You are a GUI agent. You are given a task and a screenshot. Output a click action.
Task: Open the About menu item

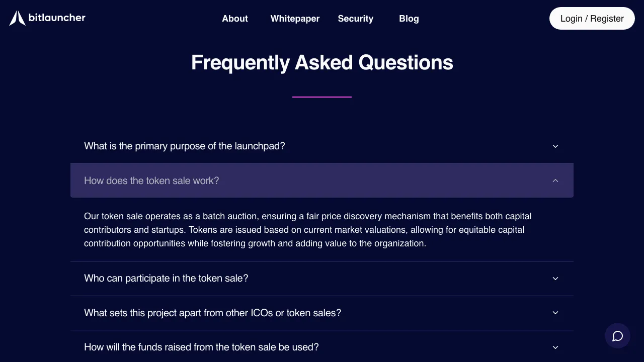click(235, 19)
